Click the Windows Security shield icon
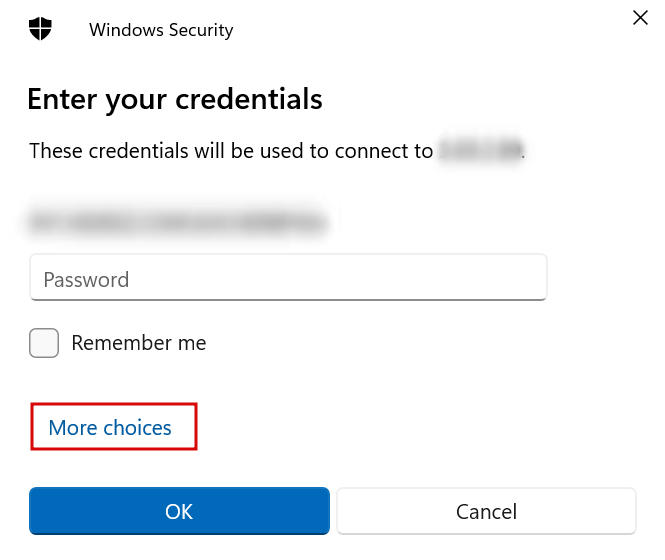Image resolution: width=665 pixels, height=560 pixels. pyautogui.click(x=40, y=29)
